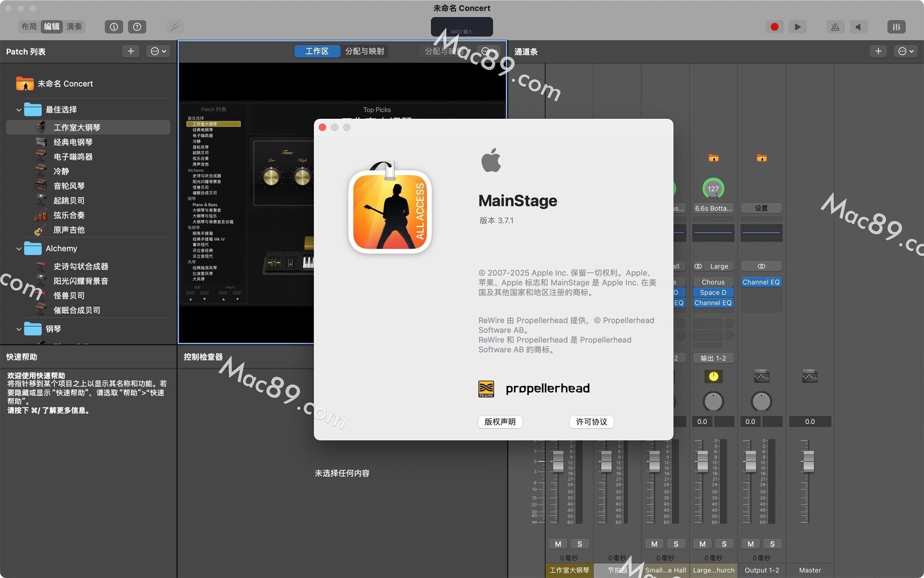
Task: Open the 许可协议 button
Action: (591, 422)
